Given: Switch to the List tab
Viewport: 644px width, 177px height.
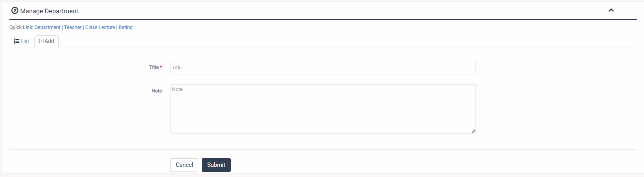Looking at the screenshot, I should click(x=22, y=41).
